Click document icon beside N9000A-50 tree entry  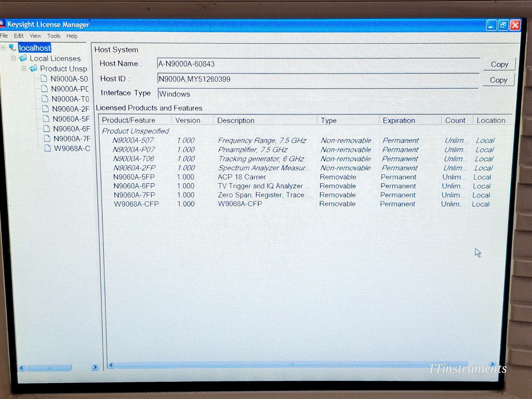44,79
